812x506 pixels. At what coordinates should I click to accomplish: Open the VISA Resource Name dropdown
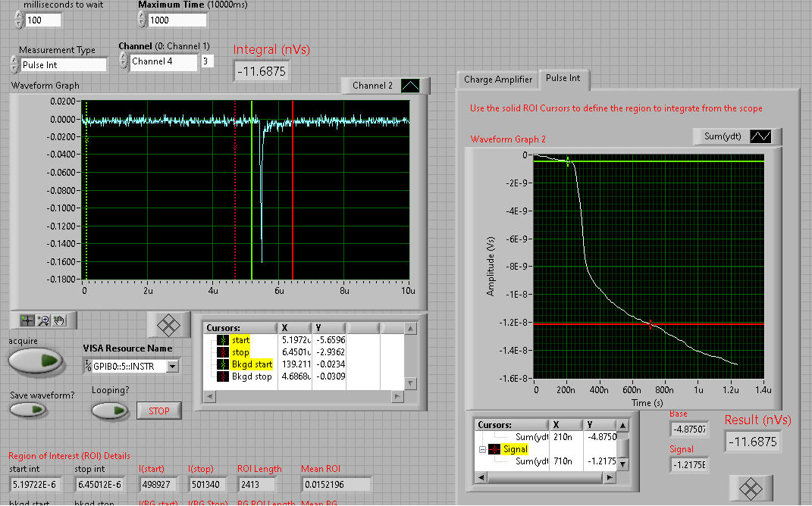(172, 367)
